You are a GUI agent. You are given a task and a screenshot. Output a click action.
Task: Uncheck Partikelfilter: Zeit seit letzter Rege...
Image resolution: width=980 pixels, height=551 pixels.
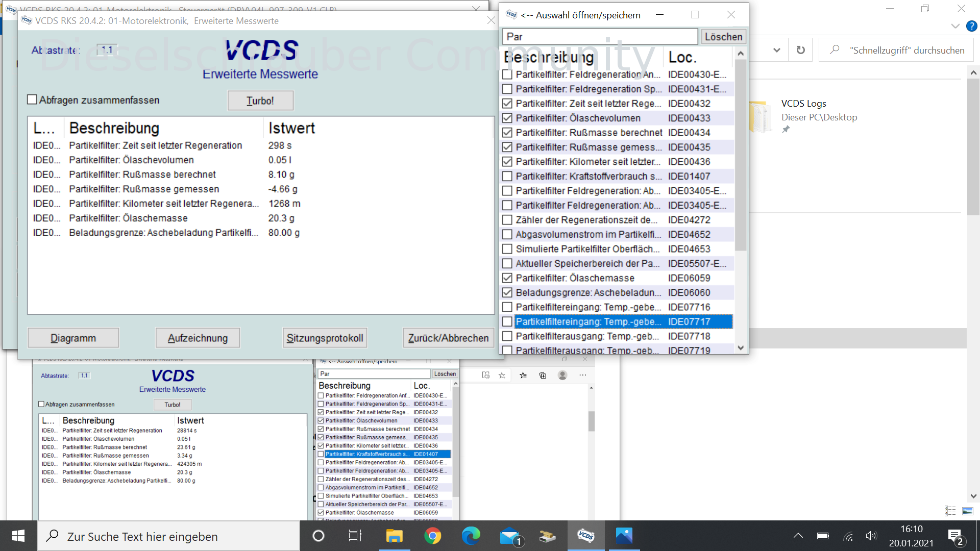[507, 104]
